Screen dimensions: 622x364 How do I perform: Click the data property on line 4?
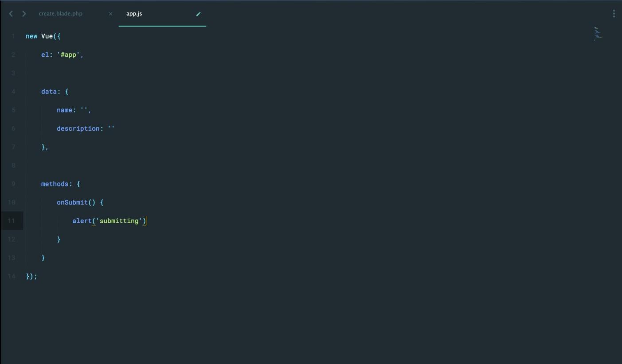[x=49, y=92]
